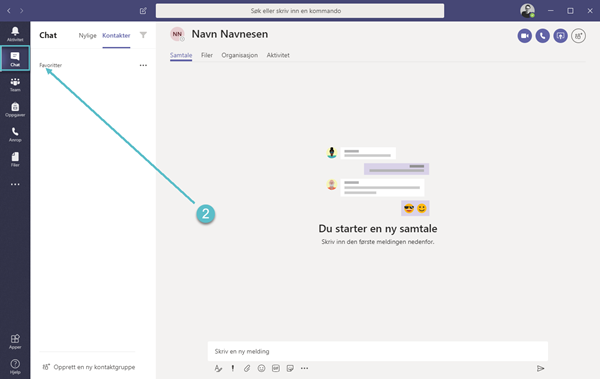Start a video call with Navn Navnesen
Image resolution: width=600 pixels, height=379 pixels.
coord(525,36)
